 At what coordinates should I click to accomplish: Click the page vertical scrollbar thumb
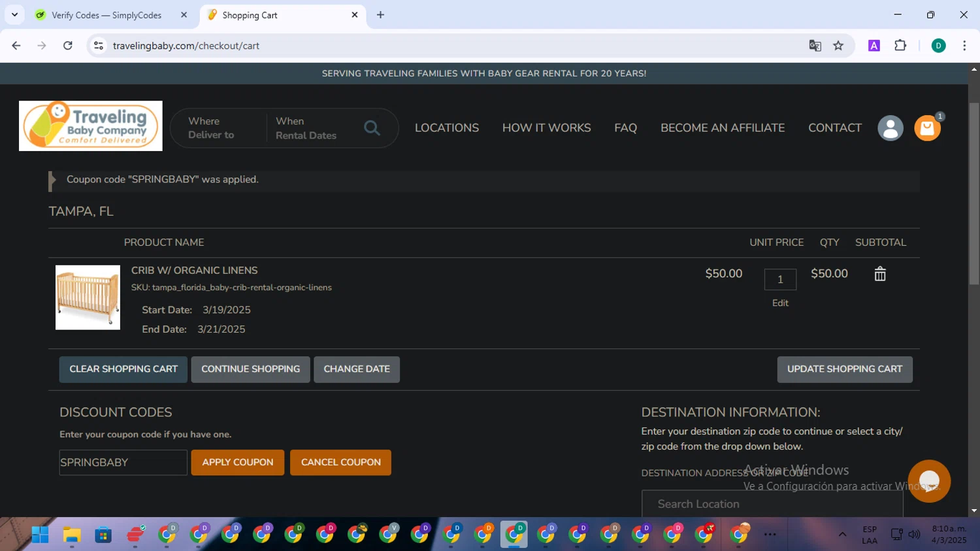(x=974, y=193)
